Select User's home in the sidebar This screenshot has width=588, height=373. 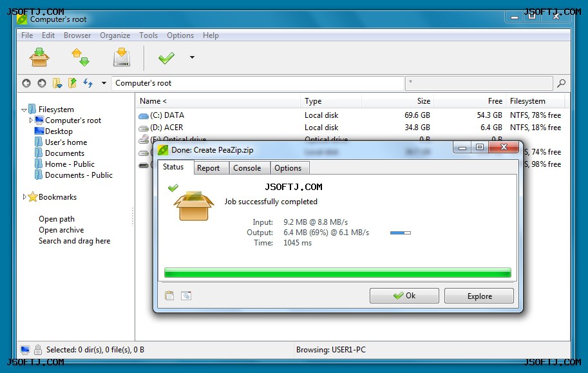tap(66, 142)
